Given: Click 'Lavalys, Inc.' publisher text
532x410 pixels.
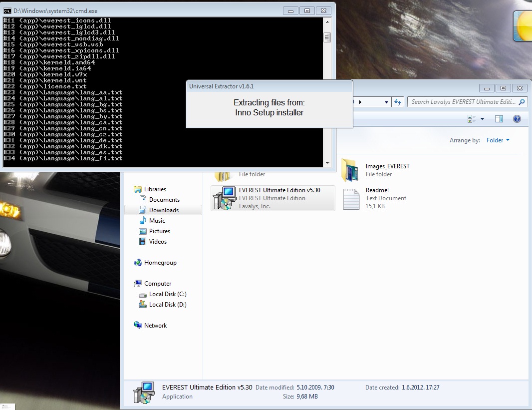Looking at the screenshot, I should pyautogui.click(x=255, y=206).
